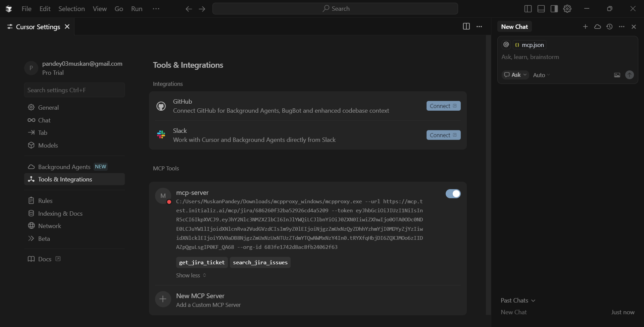This screenshot has height=327, width=644.
Task: Remove the mcp.json context chip
Action: coord(530,45)
